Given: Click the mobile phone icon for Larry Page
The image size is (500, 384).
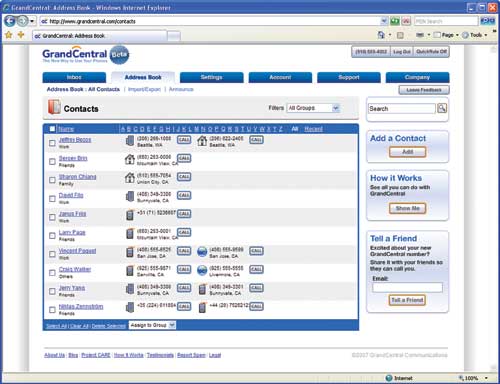Looking at the screenshot, I should [130, 233].
